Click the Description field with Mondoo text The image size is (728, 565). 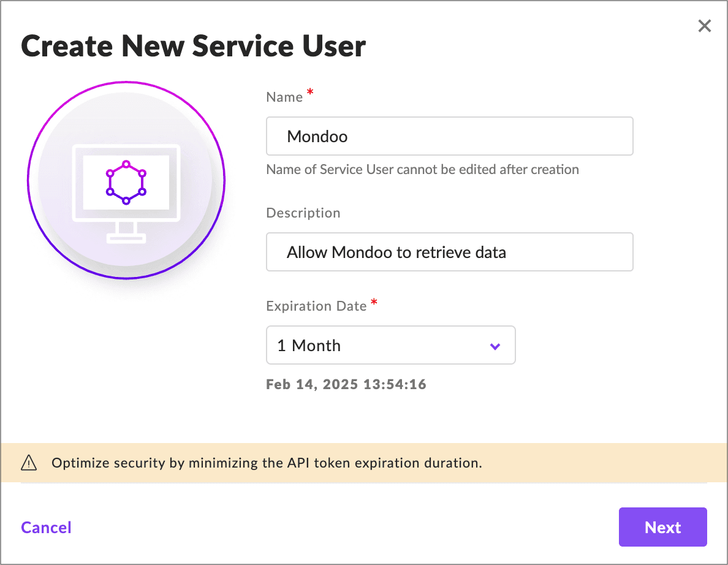(449, 252)
